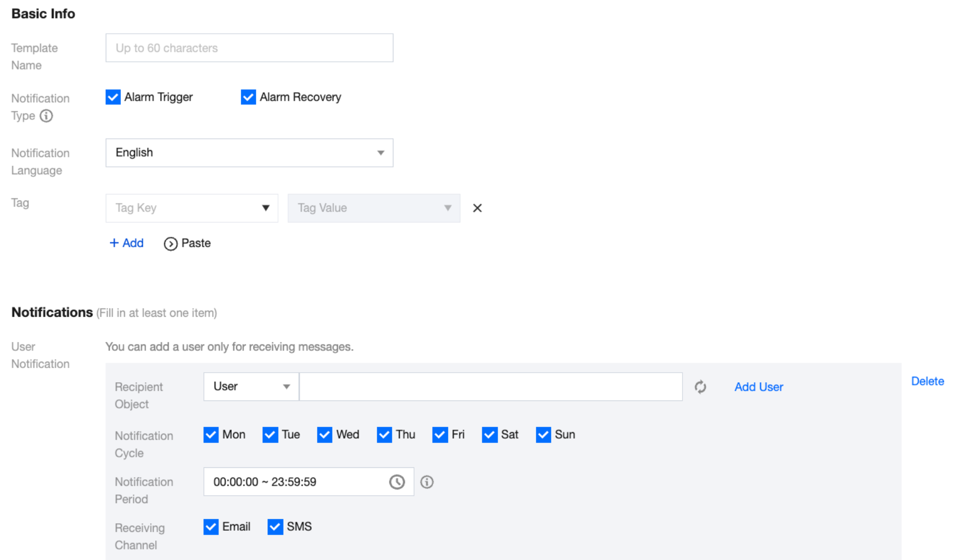
Task: Expand the Tag Value dropdown
Action: (374, 208)
